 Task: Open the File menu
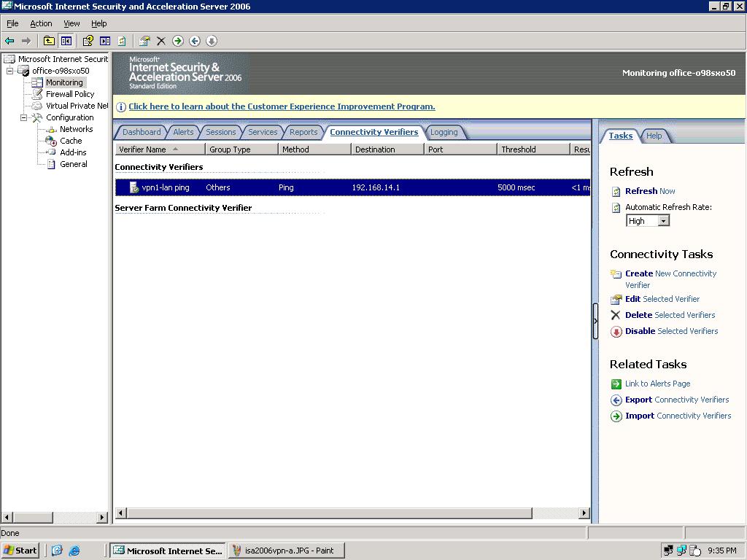click(12, 23)
